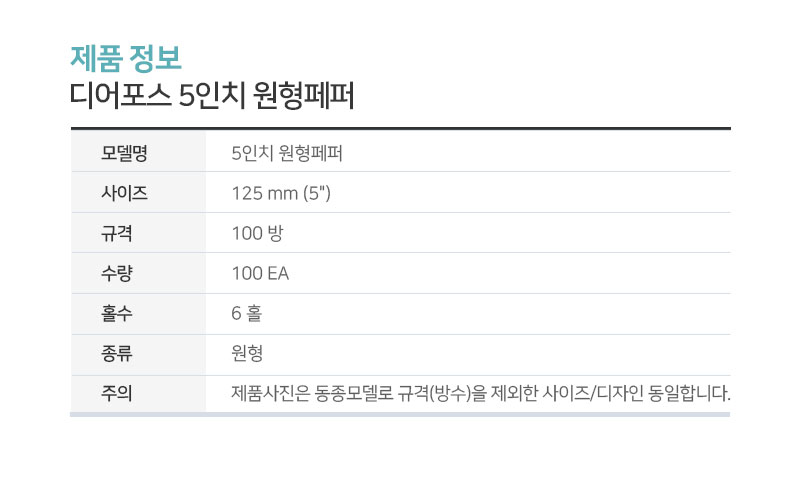Image resolution: width=800 pixels, height=484 pixels.
Task: Click the 규격 row label
Action: (116, 233)
